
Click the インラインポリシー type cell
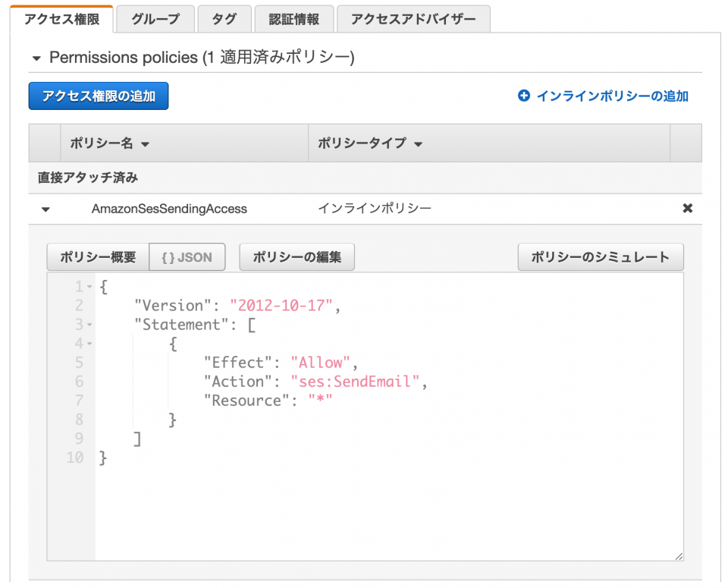click(x=375, y=209)
